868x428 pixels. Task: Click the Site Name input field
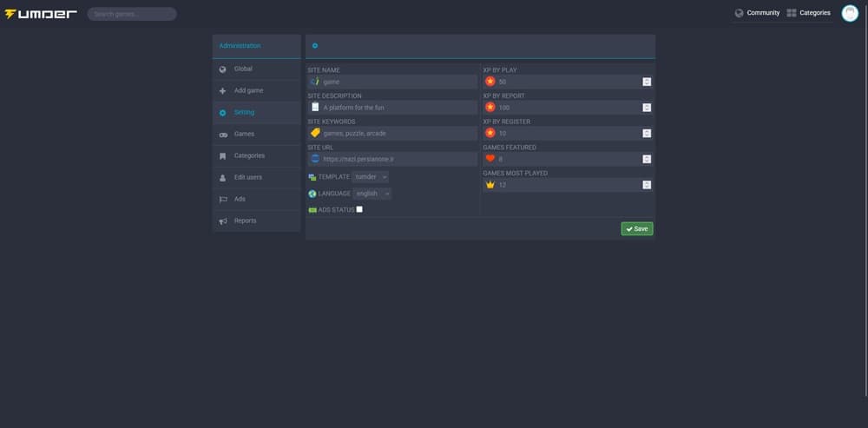coord(398,82)
